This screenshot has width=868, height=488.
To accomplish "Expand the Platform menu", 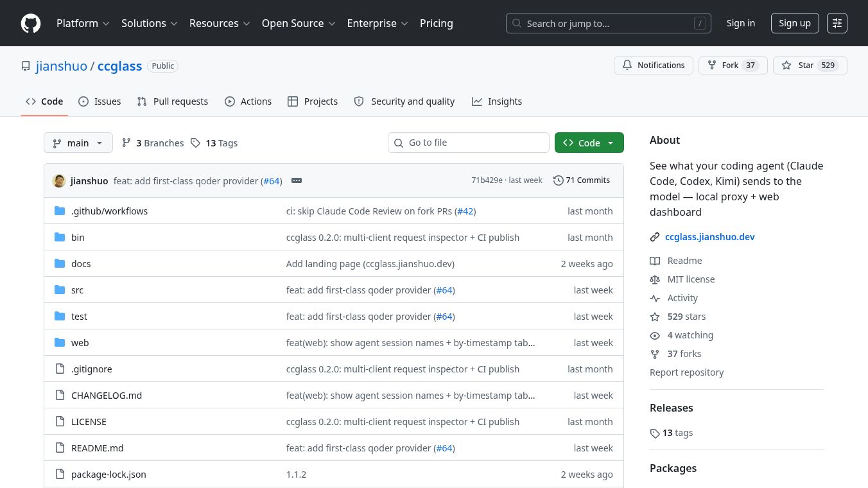I will tap(83, 23).
